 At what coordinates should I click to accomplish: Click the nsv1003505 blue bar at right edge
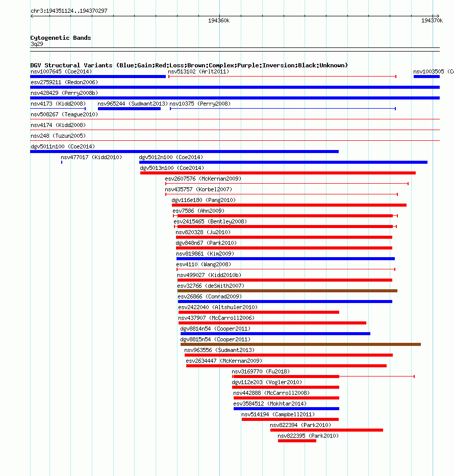click(x=426, y=77)
